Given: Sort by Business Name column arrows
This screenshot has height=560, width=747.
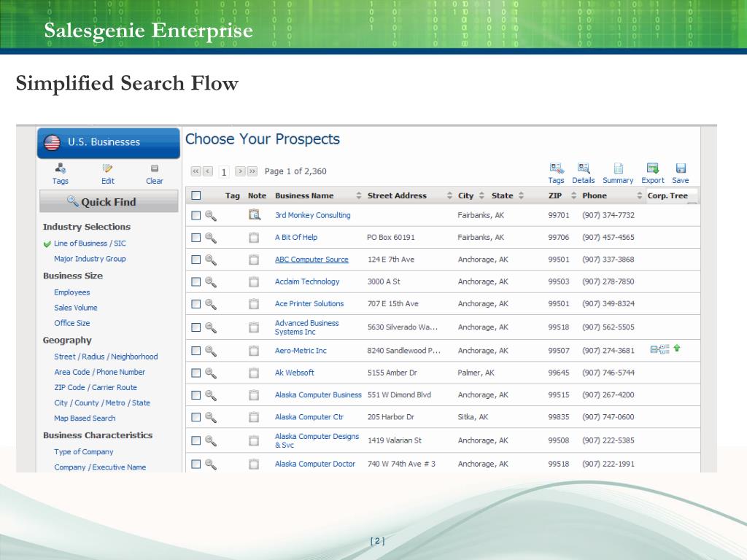Looking at the screenshot, I should tap(359, 195).
